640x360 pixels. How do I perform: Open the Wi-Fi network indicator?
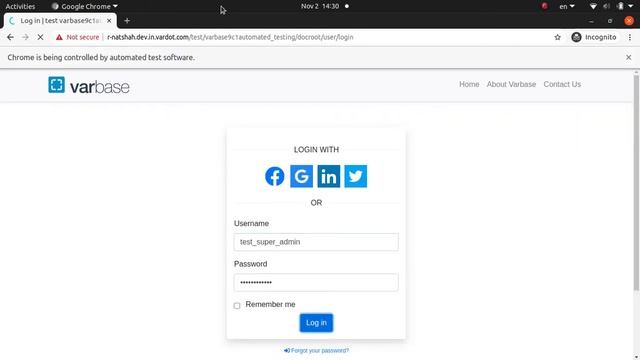[x=593, y=6]
